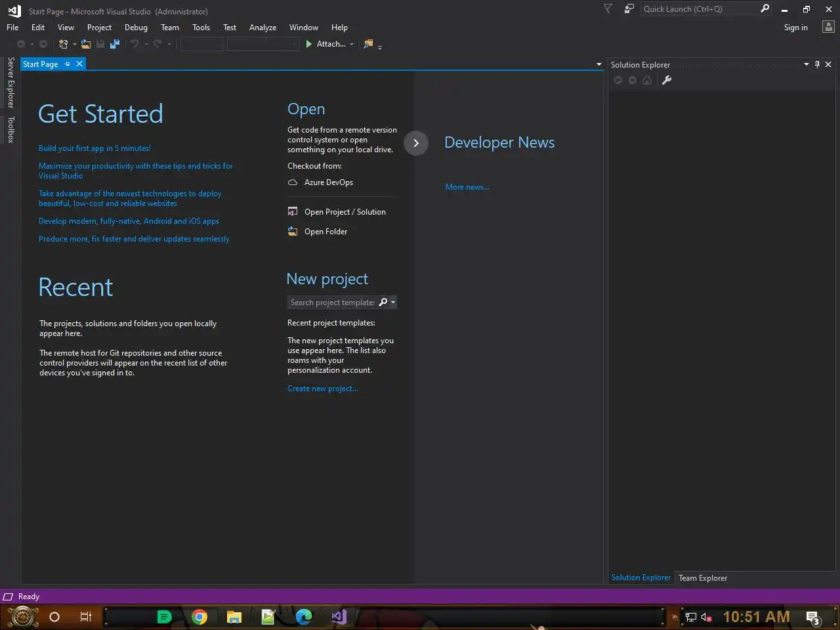Click "Build your first app in 5 minutes!"
The width and height of the screenshot is (840, 630).
tap(94, 148)
